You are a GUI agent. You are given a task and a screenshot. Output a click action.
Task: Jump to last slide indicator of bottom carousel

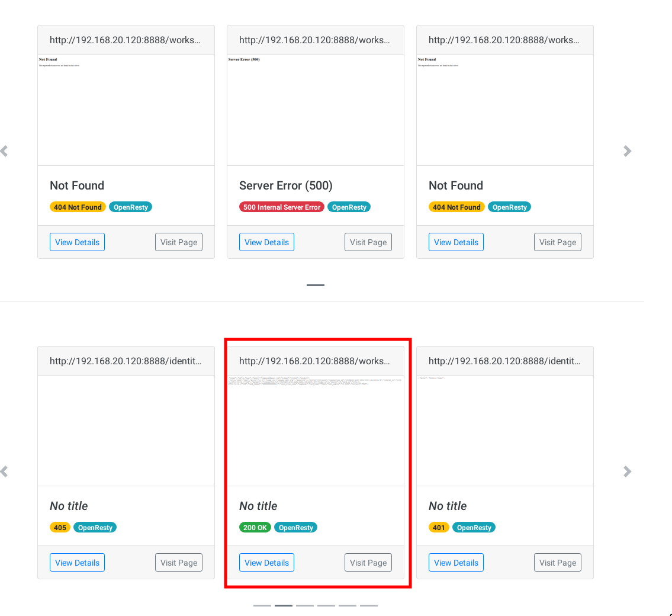tap(369, 605)
